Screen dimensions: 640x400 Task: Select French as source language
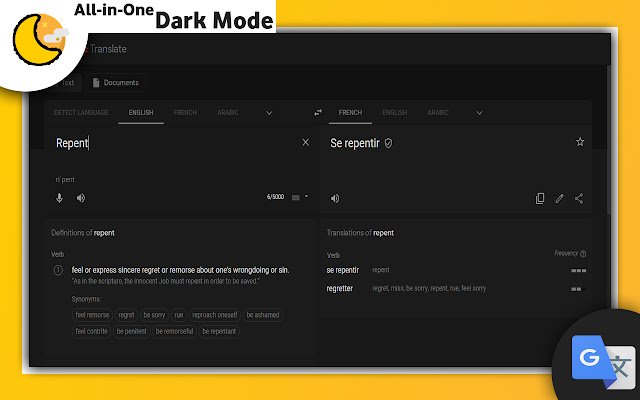click(x=185, y=113)
